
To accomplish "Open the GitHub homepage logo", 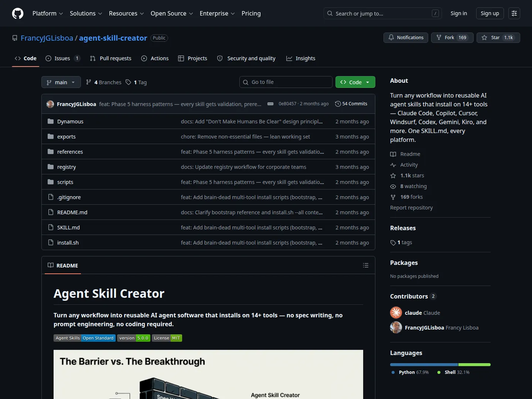I will [18, 13].
